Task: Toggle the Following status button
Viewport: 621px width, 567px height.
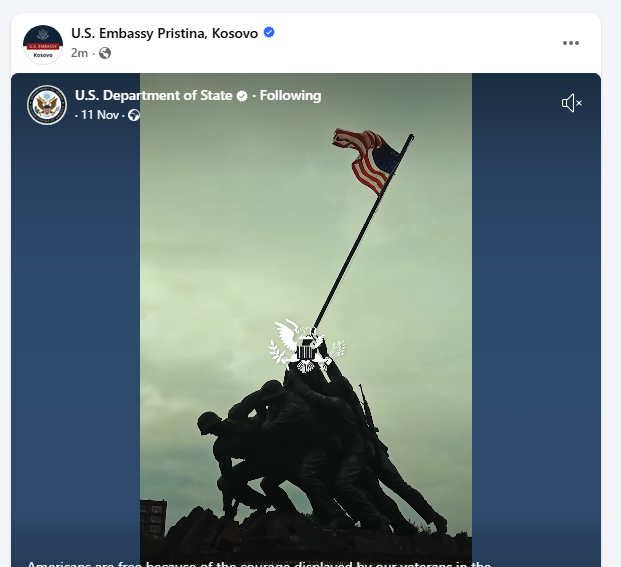Action: tap(290, 95)
